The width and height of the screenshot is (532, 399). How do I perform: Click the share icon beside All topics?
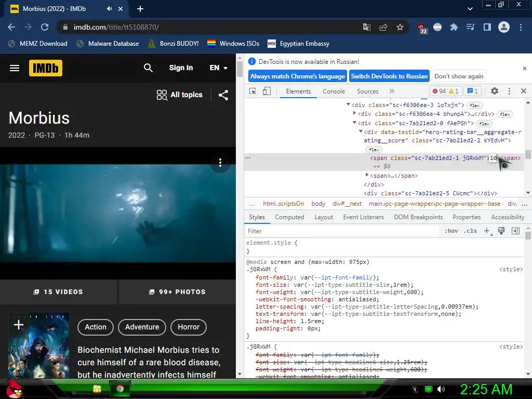tap(223, 95)
